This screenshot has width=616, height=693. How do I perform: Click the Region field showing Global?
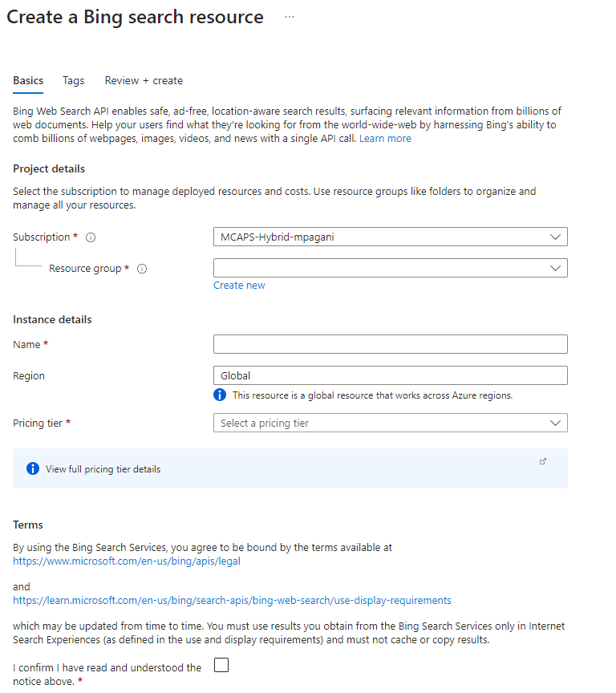[x=390, y=375]
